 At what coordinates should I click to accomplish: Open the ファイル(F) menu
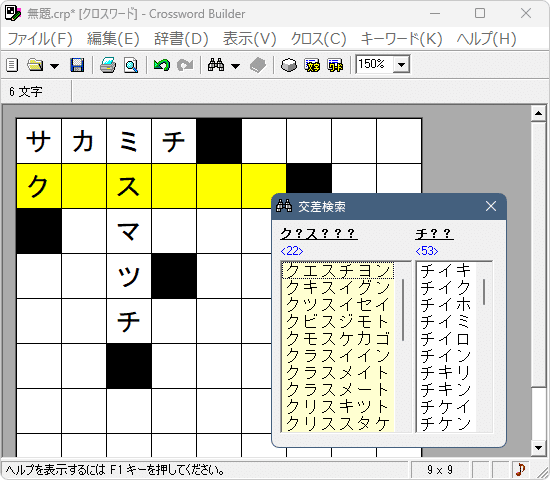click(x=40, y=39)
